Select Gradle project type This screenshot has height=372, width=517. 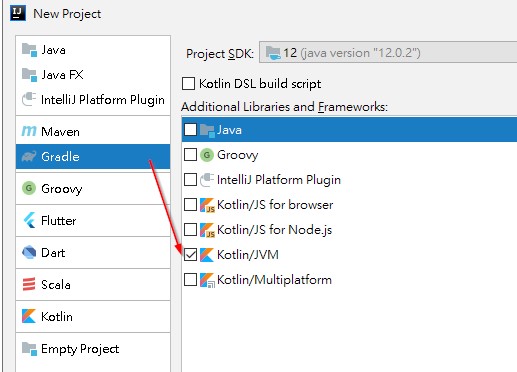(x=93, y=156)
